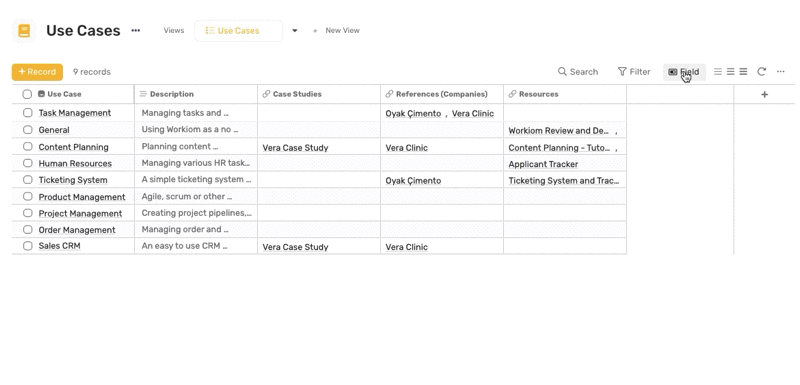The height and width of the screenshot is (385, 800).
Task: Create a New View
Action: coord(337,31)
